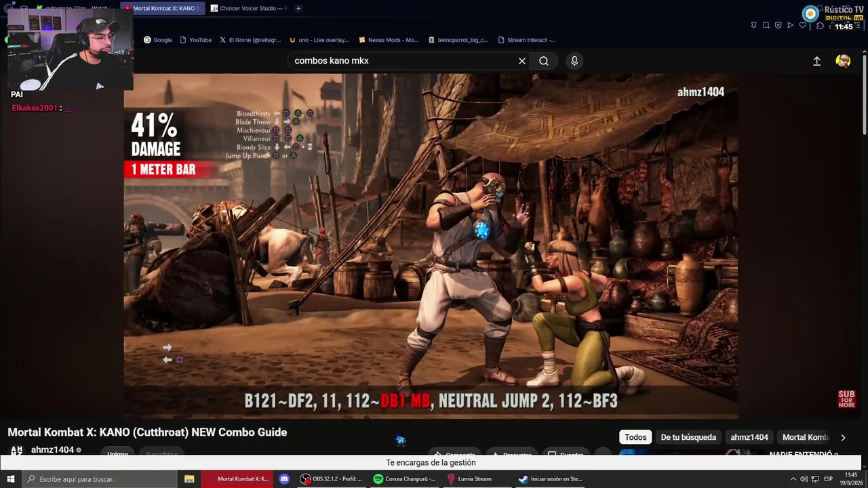868x488 pixels.
Task: Switch to the Lumia Stream taskbar window
Action: point(477,479)
